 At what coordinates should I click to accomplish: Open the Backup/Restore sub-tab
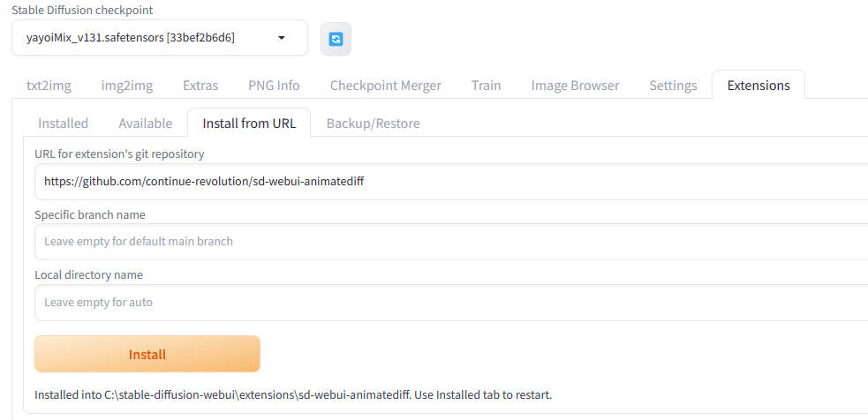(x=374, y=124)
